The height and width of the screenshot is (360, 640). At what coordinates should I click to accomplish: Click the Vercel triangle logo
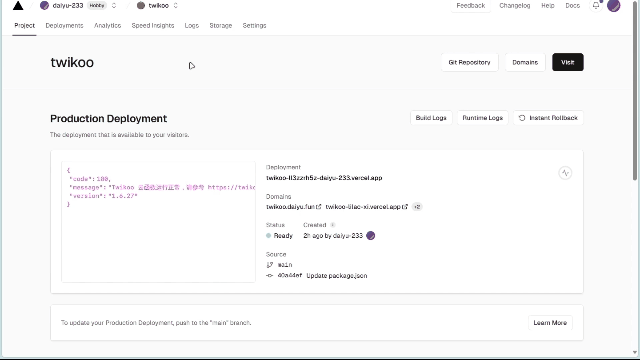[18, 5]
